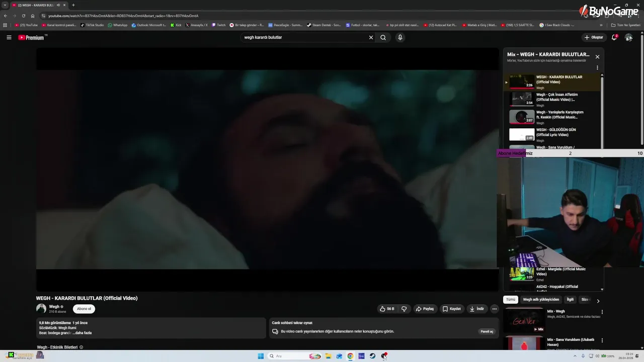Image resolution: width=644 pixels, height=362 pixels.
Task: Open the Twitch bookmark
Action: (x=219, y=25)
